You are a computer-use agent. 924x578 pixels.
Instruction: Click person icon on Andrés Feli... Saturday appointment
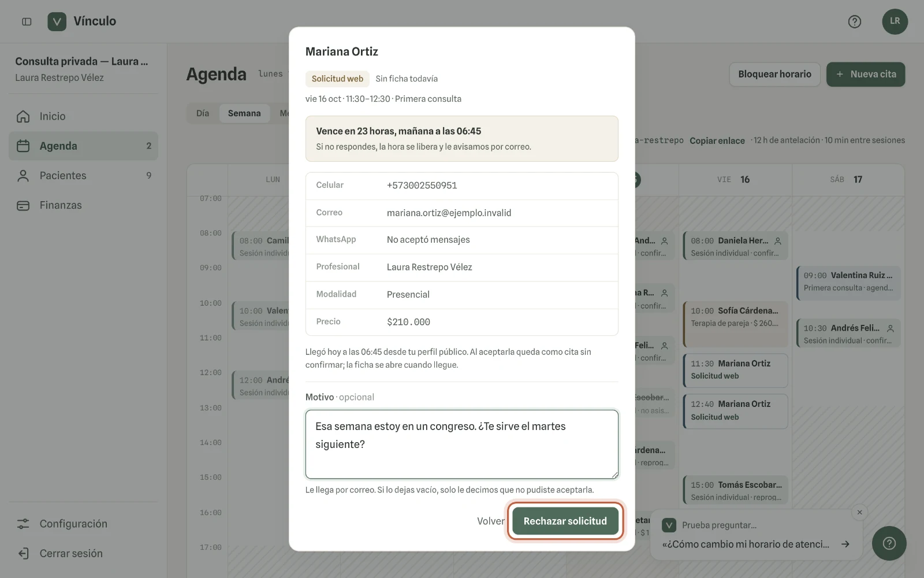coord(890,328)
